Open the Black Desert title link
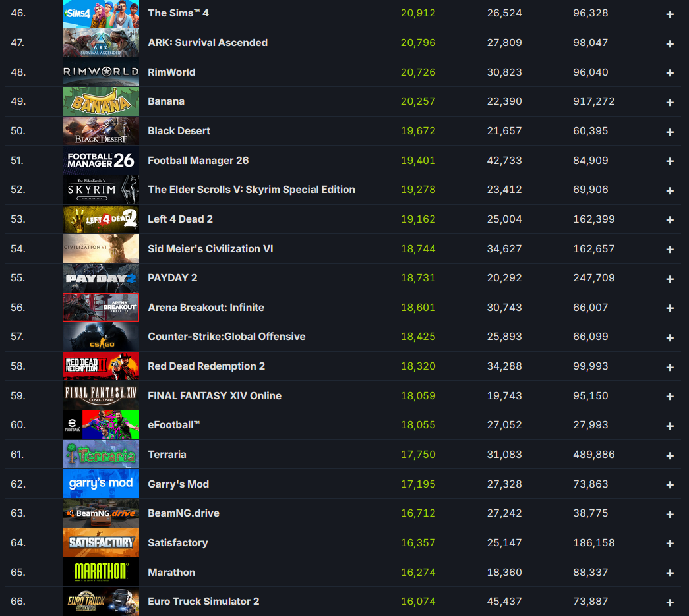 click(x=179, y=131)
